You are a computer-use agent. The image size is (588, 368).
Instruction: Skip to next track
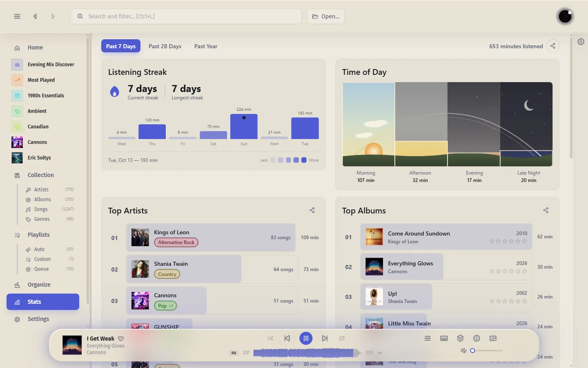click(325, 338)
